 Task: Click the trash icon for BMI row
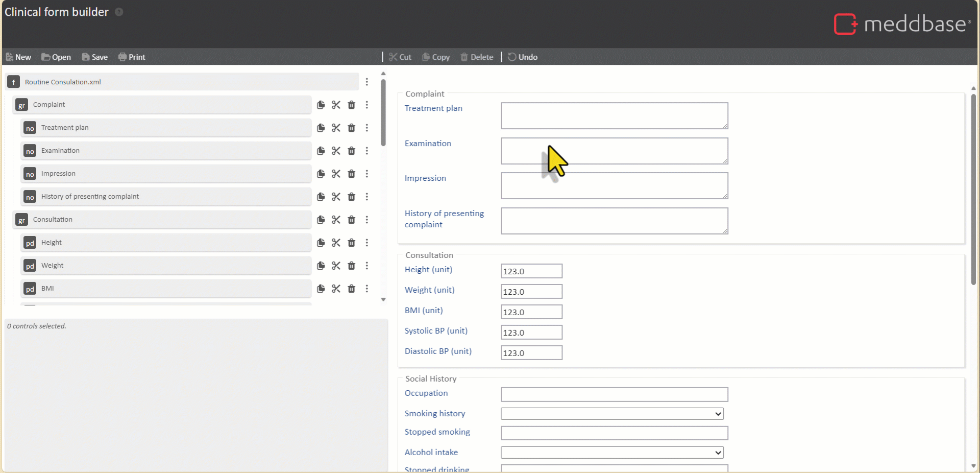pyautogui.click(x=351, y=289)
